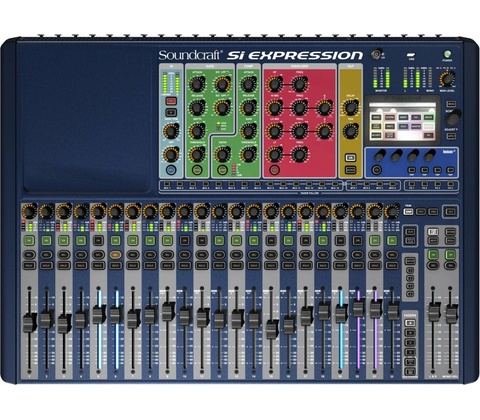This screenshot has width=480, height=420.
Task: Adjust the Output DELAY knob
Action: pyautogui.click(x=350, y=107)
